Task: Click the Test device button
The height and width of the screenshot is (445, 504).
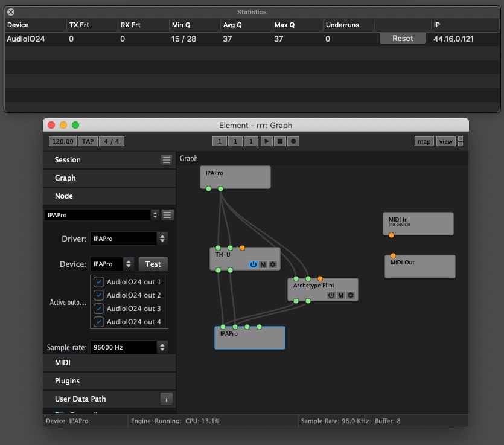Action: [x=153, y=264]
